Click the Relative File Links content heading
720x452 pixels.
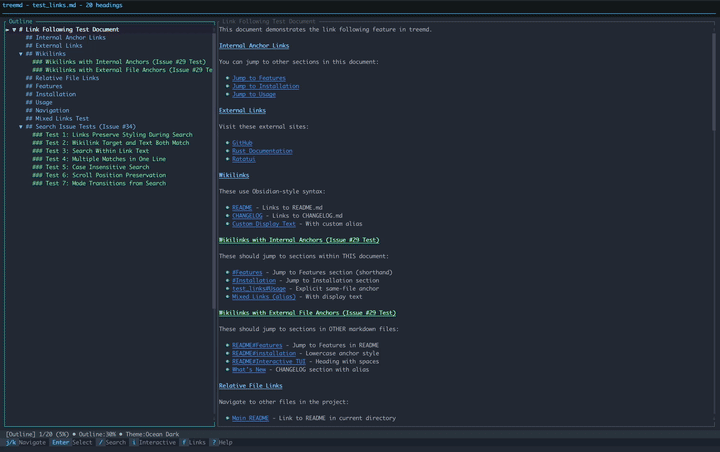point(251,386)
